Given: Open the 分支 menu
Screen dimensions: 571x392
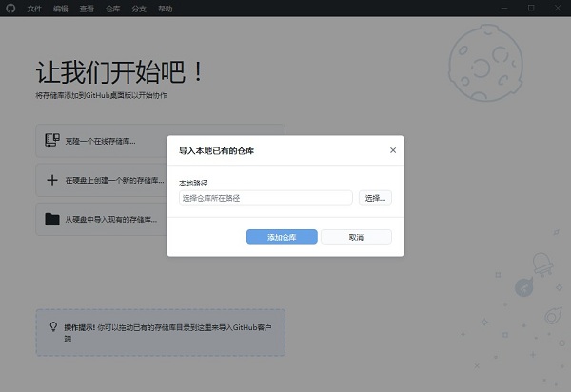Looking at the screenshot, I should point(139,9).
